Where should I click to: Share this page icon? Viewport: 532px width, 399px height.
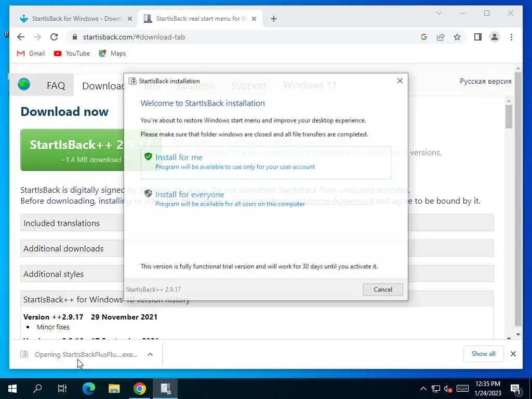pos(441,37)
